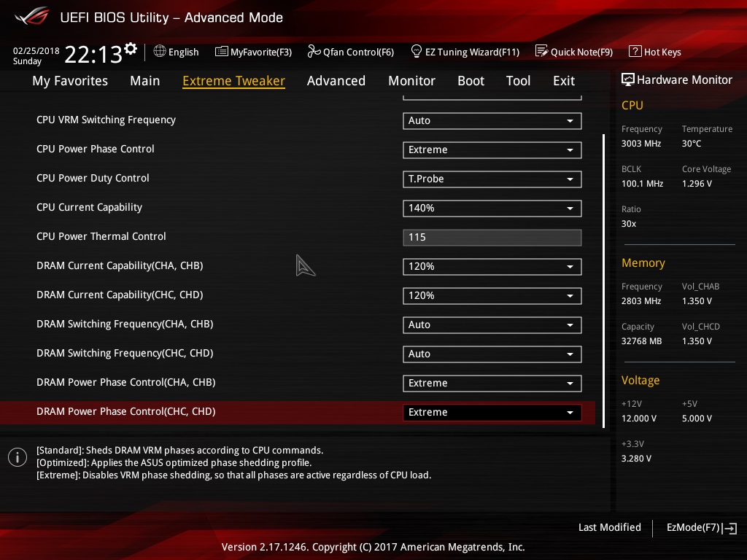Viewport: 747px width, 560px height.
Task: Start EZ Tuning Wizard(F11)
Action: coord(472,52)
